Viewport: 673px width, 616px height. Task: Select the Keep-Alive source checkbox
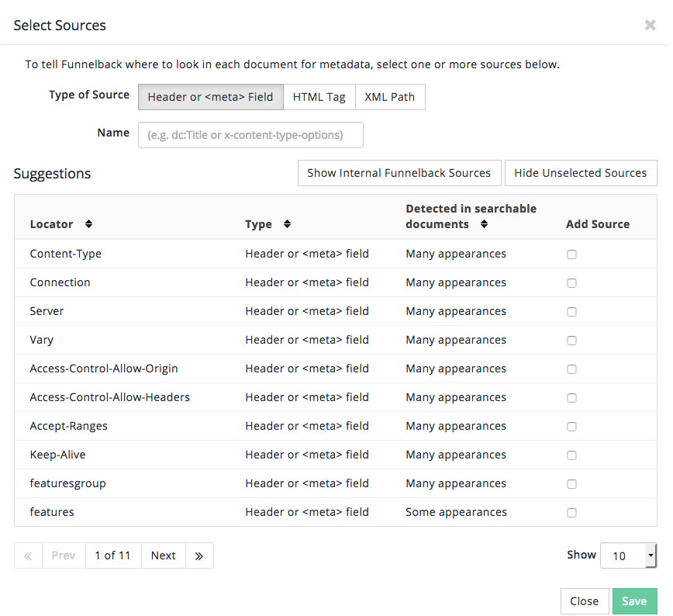(x=571, y=455)
